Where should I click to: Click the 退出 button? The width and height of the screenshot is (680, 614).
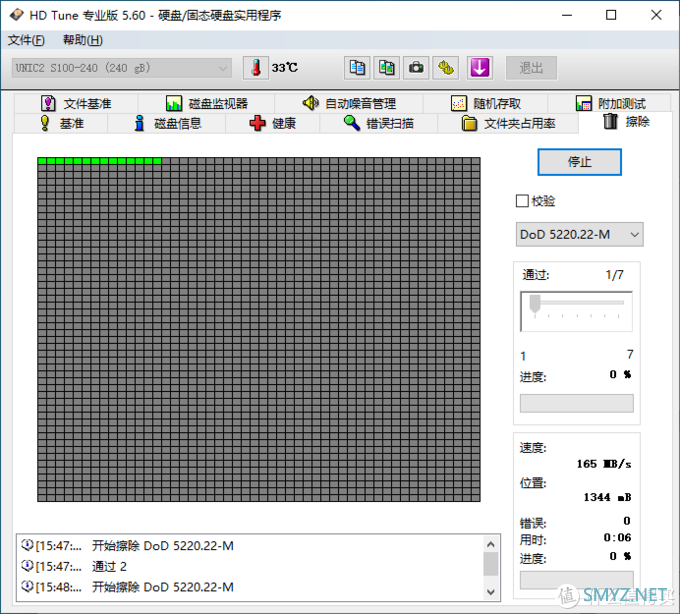pyautogui.click(x=531, y=68)
